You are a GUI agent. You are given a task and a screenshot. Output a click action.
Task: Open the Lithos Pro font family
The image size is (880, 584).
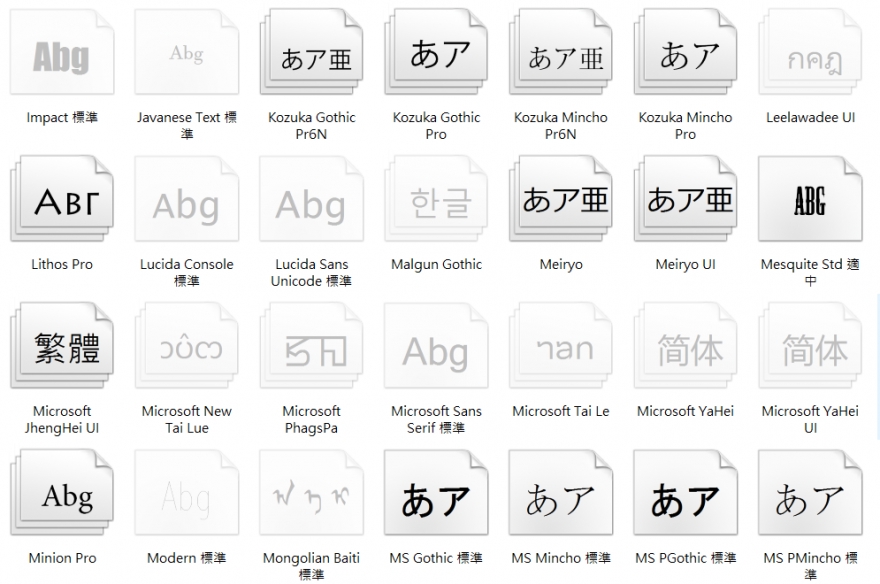click(x=61, y=203)
